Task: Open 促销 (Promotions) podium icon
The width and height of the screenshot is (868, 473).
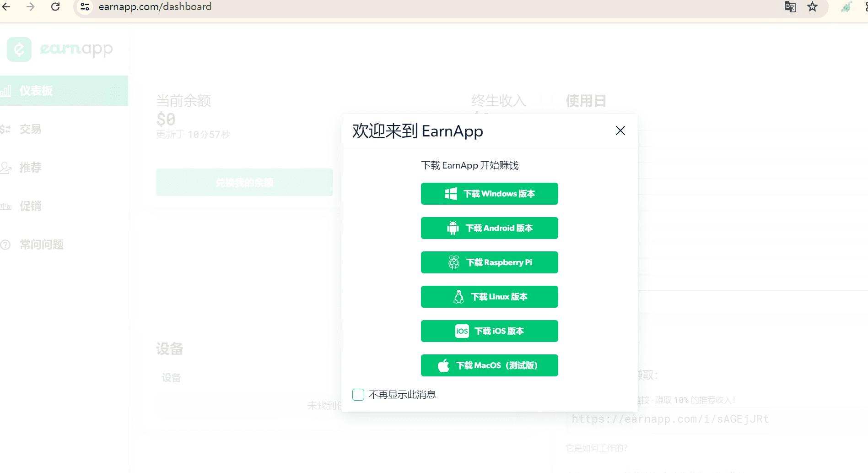Action: tap(7, 206)
